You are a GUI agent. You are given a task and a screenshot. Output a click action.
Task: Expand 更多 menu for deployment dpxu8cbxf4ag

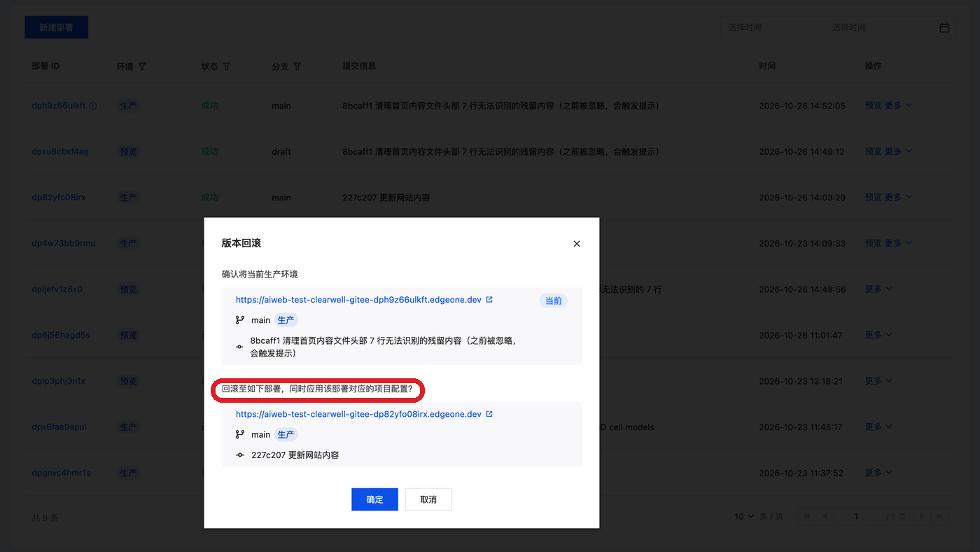point(898,151)
